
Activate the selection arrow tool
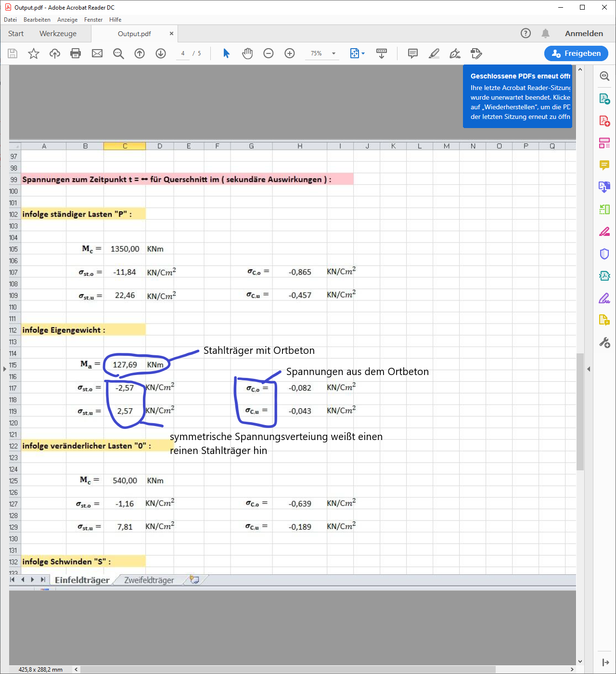(x=226, y=53)
